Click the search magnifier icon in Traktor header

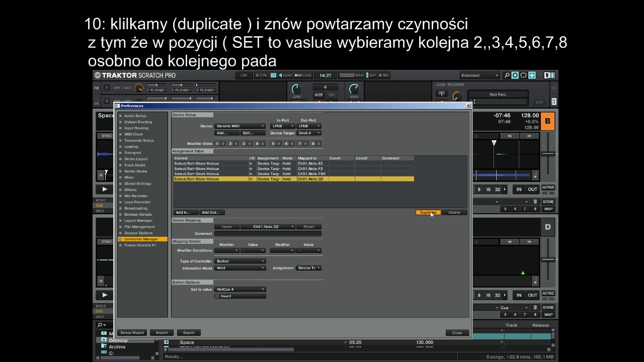tap(507, 75)
